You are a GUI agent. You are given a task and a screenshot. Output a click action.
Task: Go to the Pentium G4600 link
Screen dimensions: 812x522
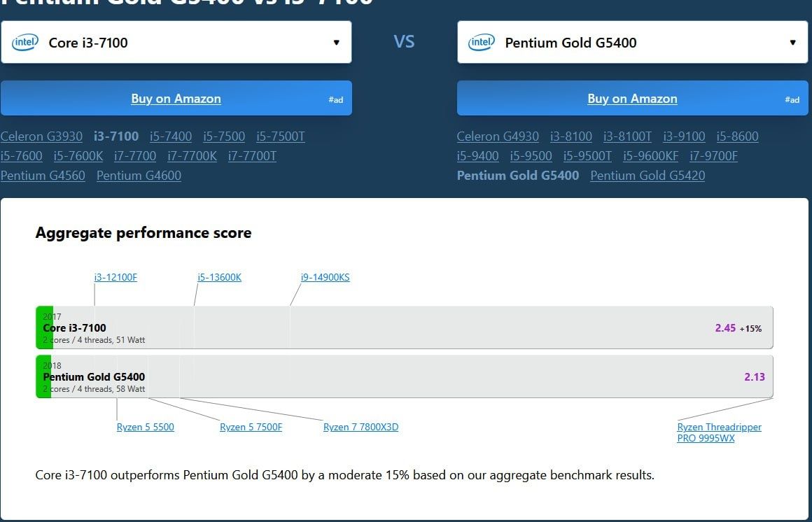(x=139, y=176)
